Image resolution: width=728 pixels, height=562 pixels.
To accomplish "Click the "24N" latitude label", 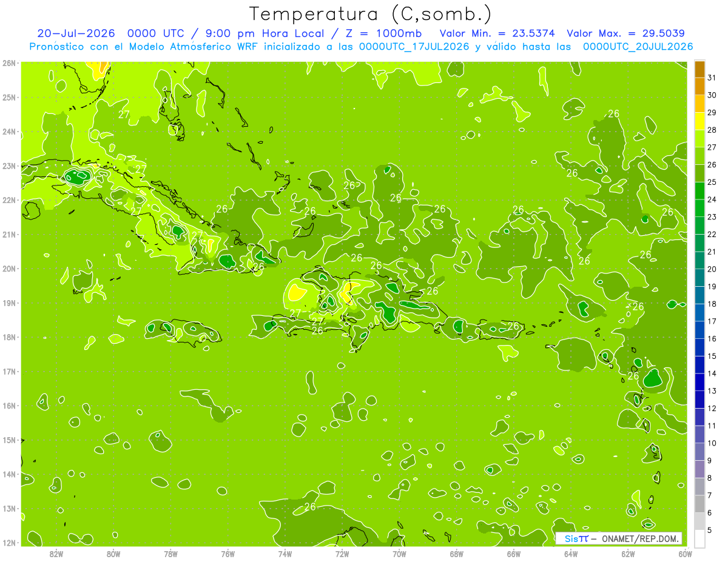I will [x=9, y=132].
